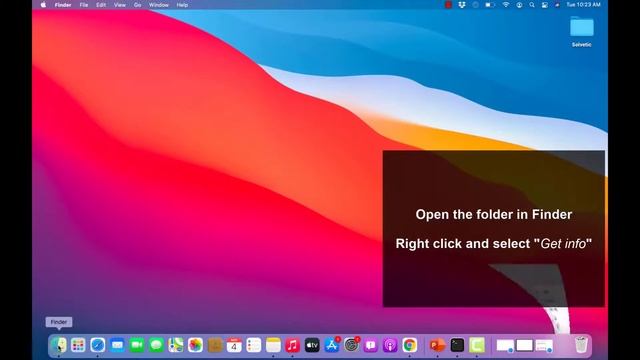The width and height of the screenshot is (640, 360).
Task: Open System Preferences from the Dock
Action: 351,345
